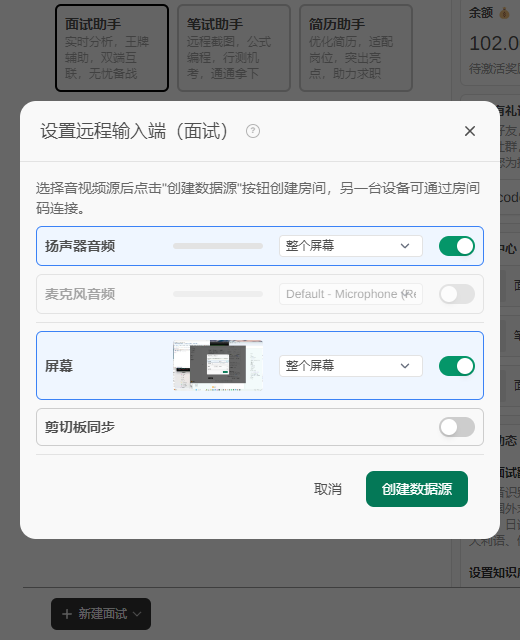This screenshot has height=640, width=520.
Task: Click the 余额 balance coin icon
Action: tap(504, 13)
